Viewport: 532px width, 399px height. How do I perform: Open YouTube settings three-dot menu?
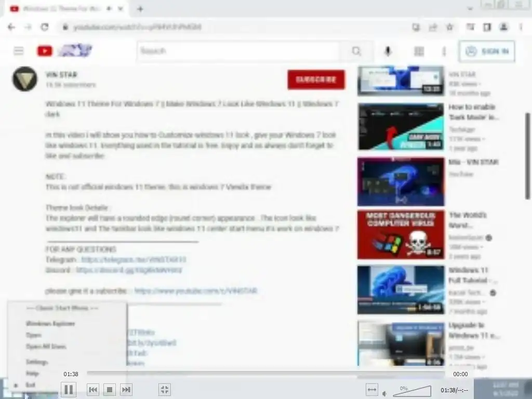pos(444,51)
